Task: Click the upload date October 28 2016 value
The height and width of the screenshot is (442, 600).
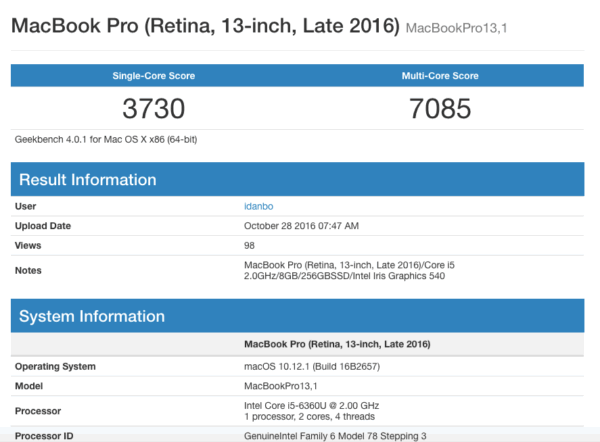Action: 301,225
